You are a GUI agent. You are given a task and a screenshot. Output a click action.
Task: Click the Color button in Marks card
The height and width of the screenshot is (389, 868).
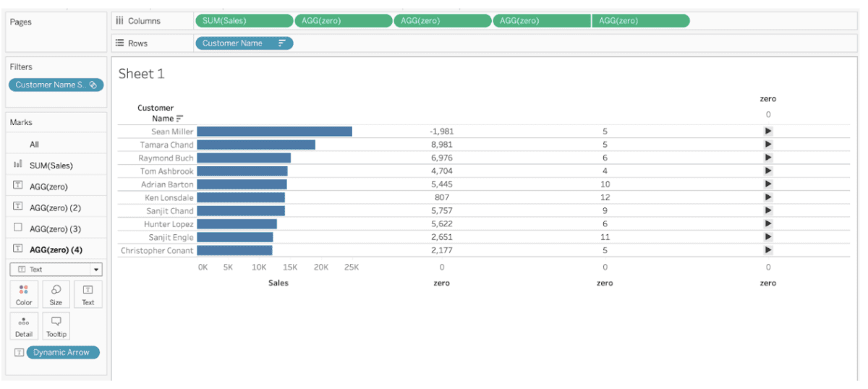24,294
